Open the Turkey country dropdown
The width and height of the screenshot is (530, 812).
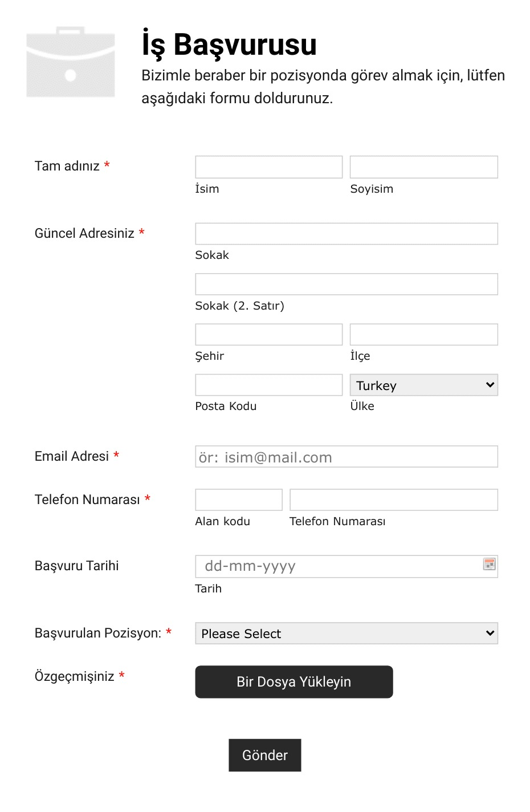point(423,385)
